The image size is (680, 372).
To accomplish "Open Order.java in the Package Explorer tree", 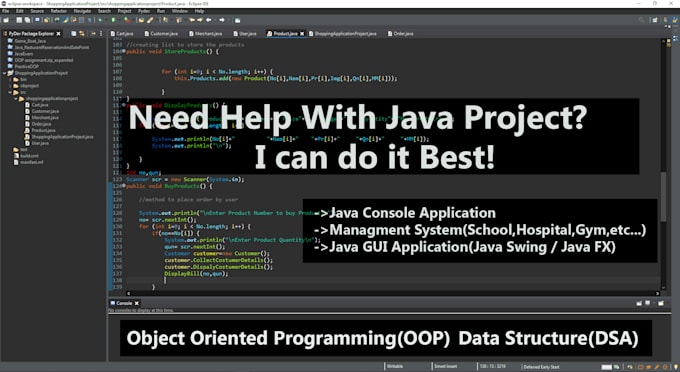I will [38, 124].
